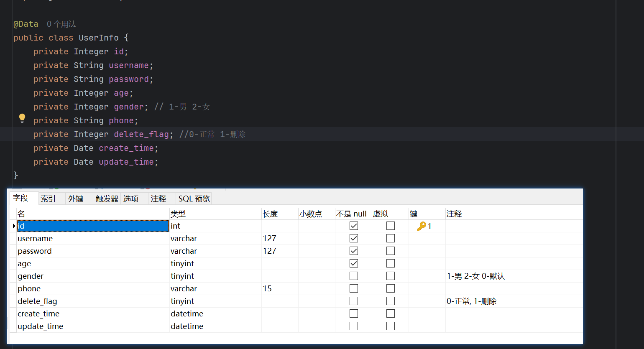Open the SQL 预览 tab

pyautogui.click(x=194, y=199)
